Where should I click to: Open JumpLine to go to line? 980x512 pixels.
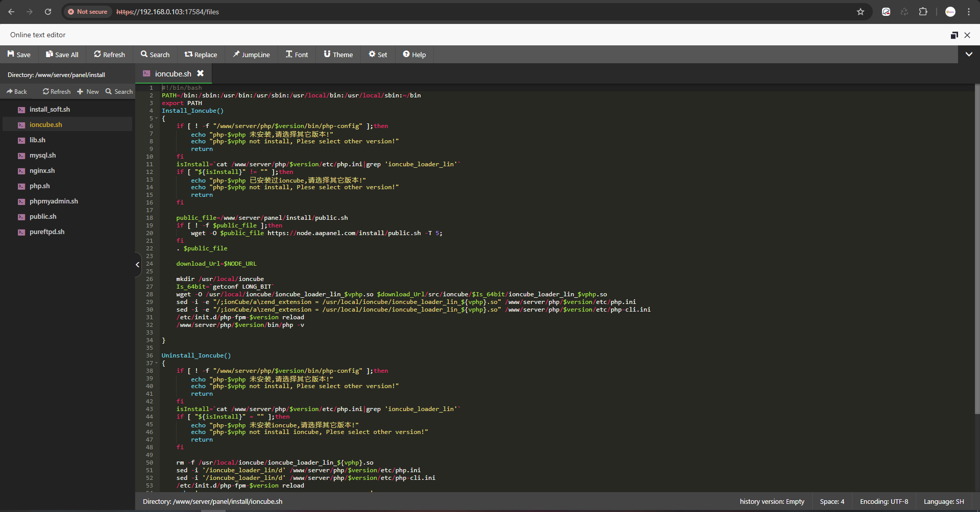click(251, 55)
